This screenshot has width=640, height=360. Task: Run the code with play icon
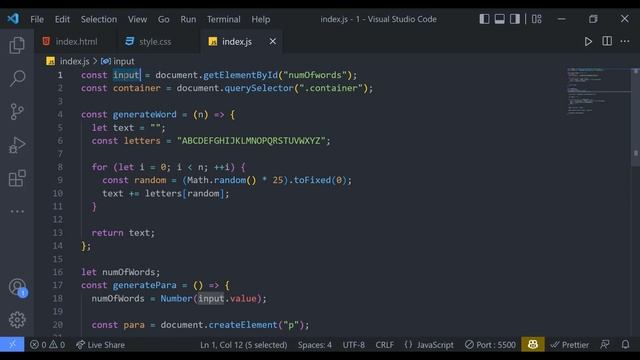click(x=588, y=42)
